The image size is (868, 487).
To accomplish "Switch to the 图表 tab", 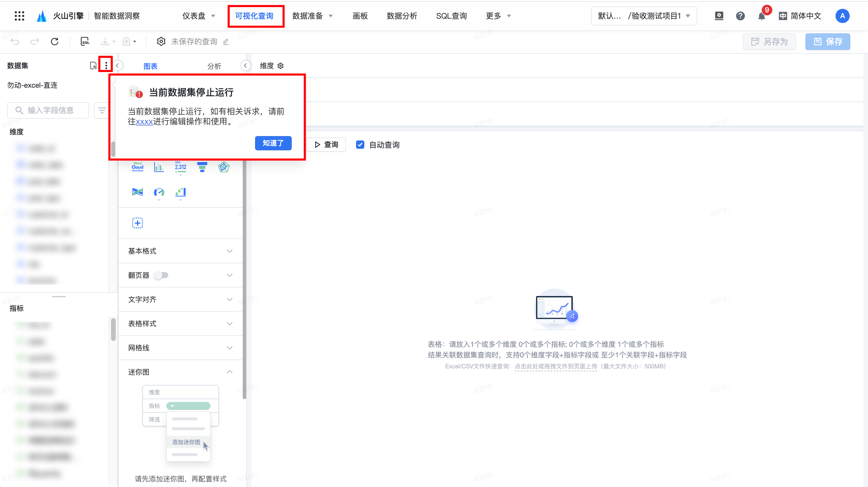I will [150, 66].
